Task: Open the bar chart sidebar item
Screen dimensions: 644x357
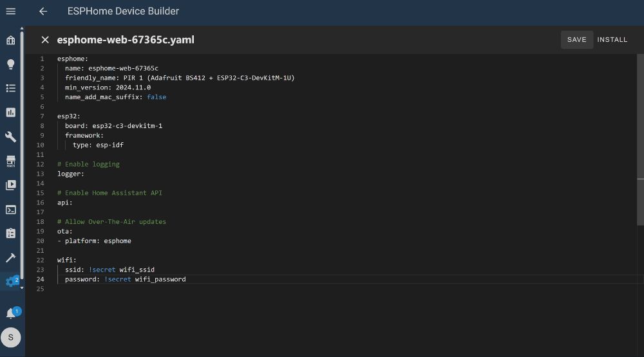Action: point(11,113)
